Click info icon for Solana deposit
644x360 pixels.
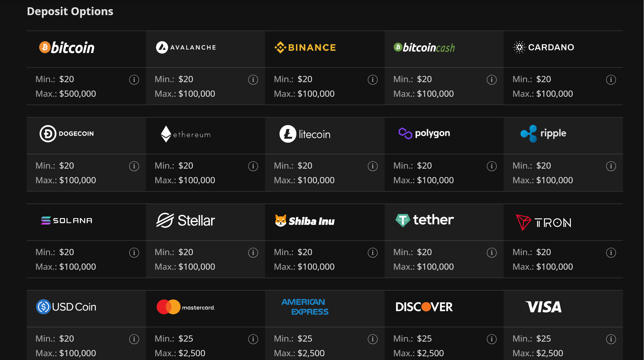pos(134,253)
